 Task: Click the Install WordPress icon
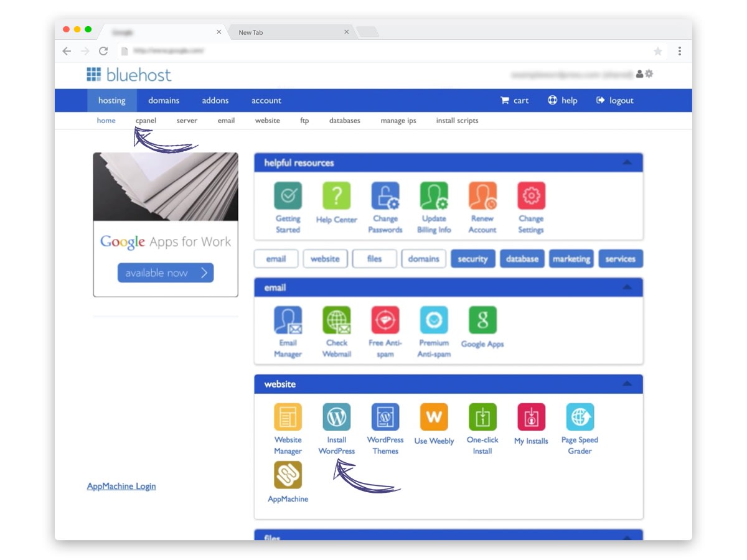coord(336,417)
